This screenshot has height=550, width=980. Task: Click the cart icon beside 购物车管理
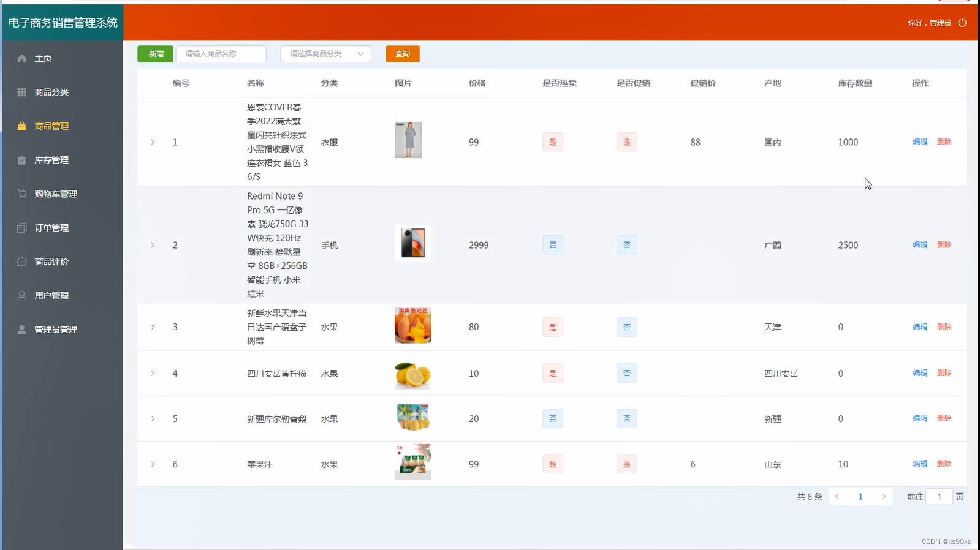22,194
